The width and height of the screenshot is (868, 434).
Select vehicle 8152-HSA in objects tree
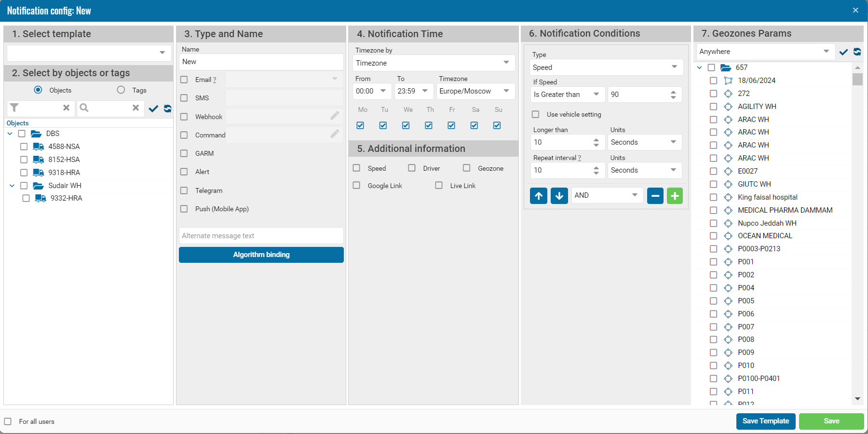[24, 160]
